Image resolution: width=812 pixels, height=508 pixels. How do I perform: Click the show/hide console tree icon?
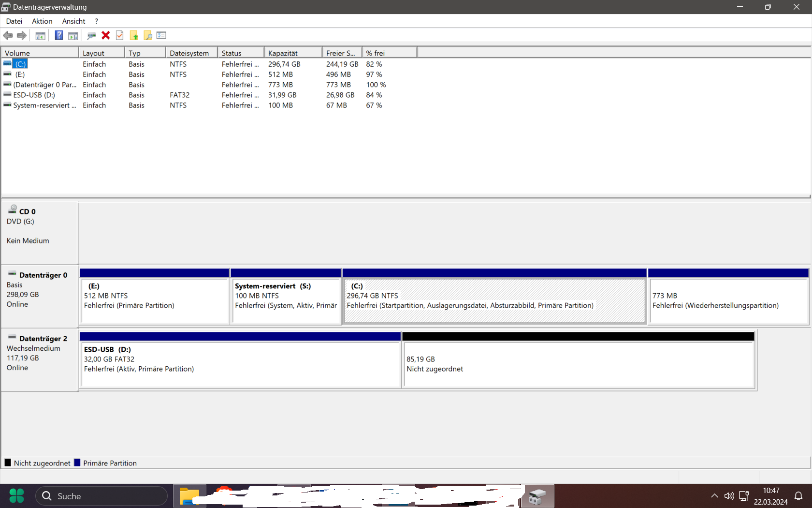(41, 35)
